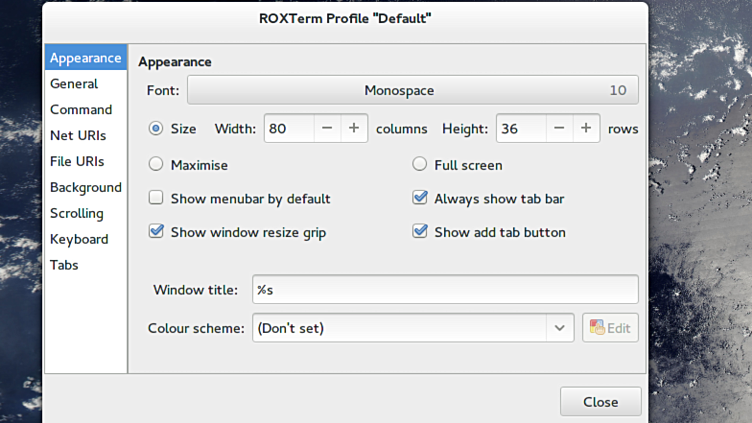
Task: Toggle Show add tab button checkbox
Action: tap(420, 232)
